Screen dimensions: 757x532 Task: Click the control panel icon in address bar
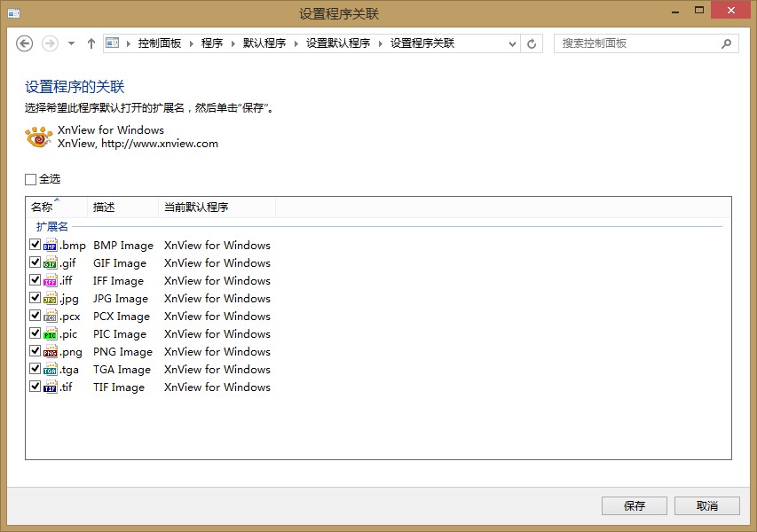click(x=113, y=43)
